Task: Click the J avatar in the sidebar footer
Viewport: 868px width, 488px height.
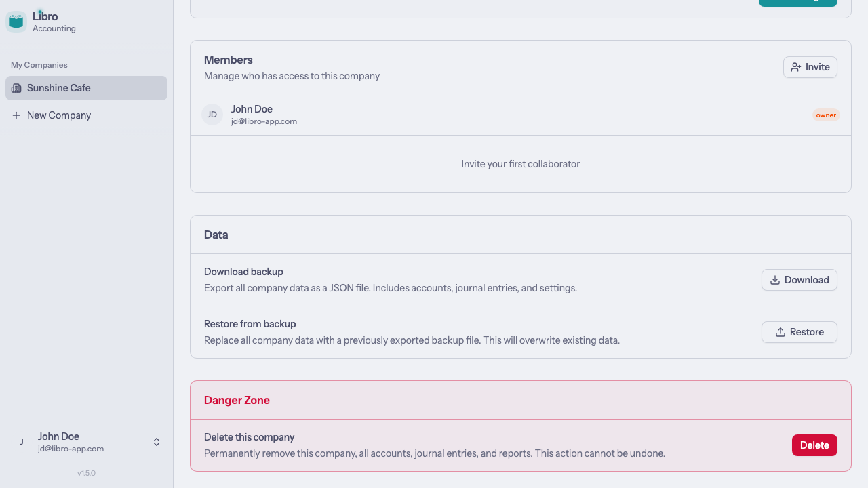Action: click(x=21, y=441)
